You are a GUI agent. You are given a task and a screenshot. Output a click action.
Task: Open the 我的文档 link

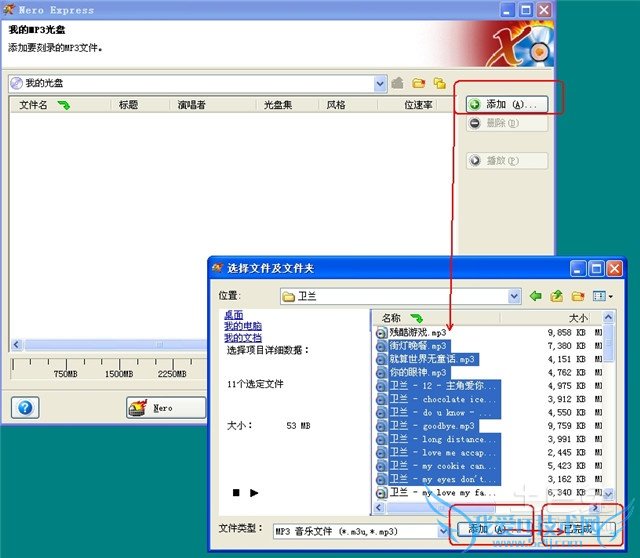point(243,338)
